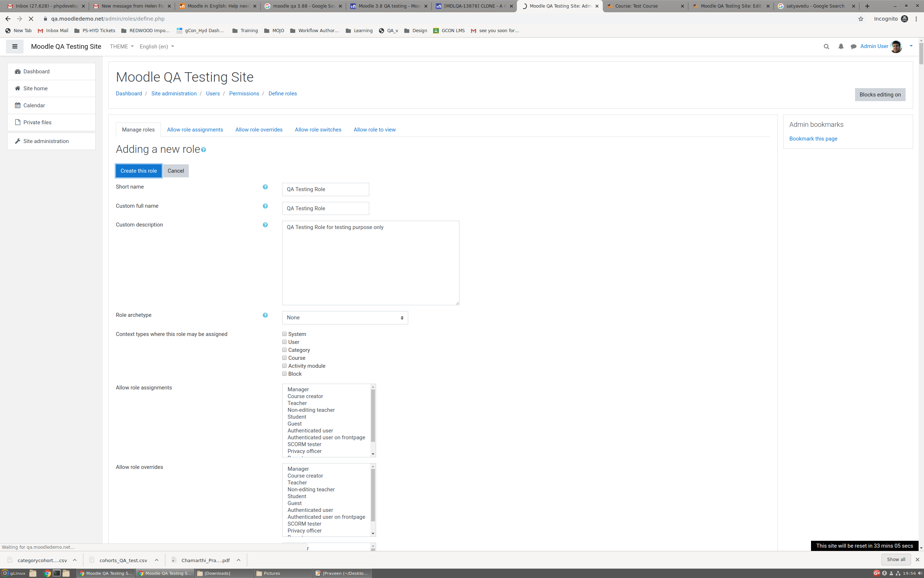Expand categorycohort csv download options
The width and height of the screenshot is (924, 578).
pos(75,560)
